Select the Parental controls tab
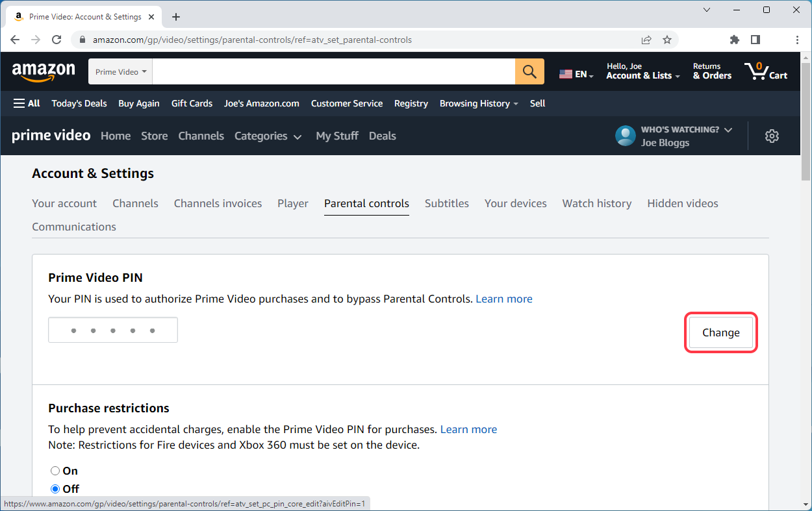Screen dimensions: 812x511 366,203
